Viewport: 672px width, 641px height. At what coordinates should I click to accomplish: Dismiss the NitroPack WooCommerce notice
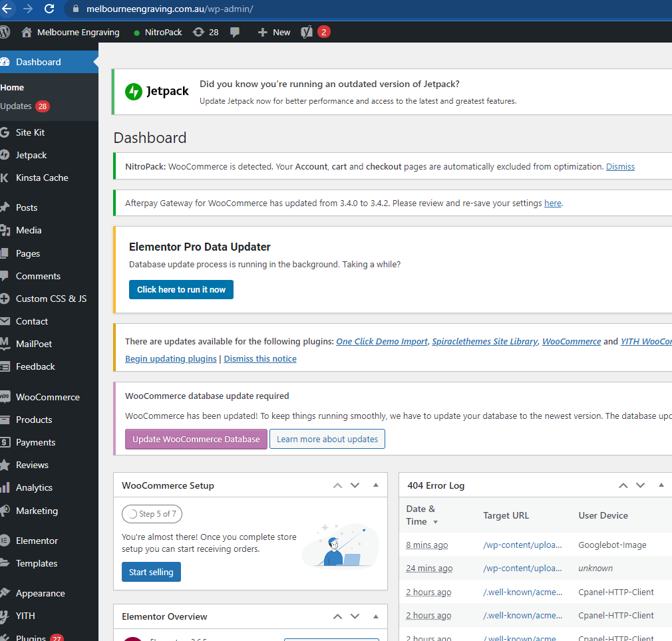tap(619, 166)
